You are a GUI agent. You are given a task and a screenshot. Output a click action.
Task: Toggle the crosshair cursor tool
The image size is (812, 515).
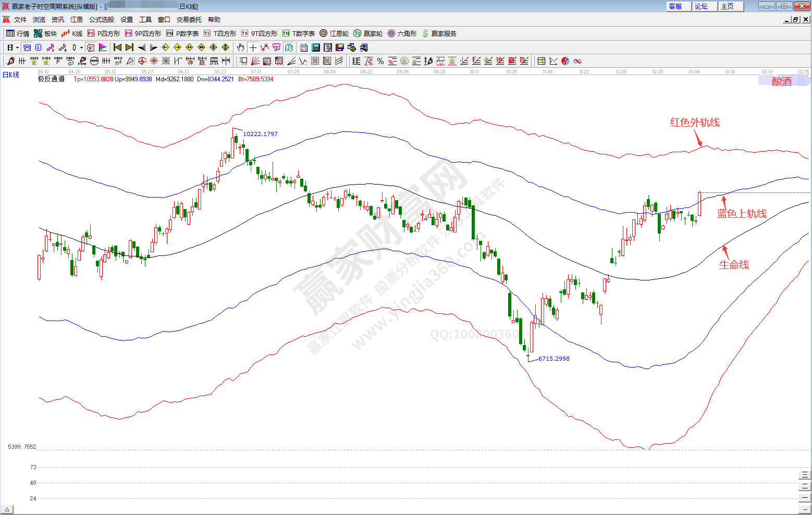coord(253,47)
